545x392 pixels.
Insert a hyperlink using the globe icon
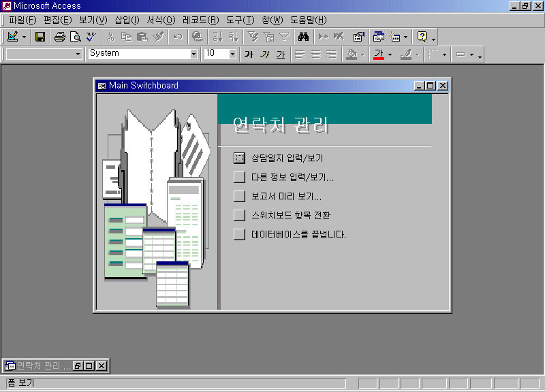pos(197,37)
